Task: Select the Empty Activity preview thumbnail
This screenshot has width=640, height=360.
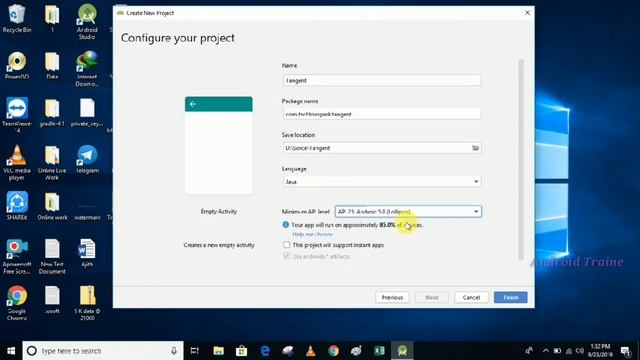Action: [219, 145]
